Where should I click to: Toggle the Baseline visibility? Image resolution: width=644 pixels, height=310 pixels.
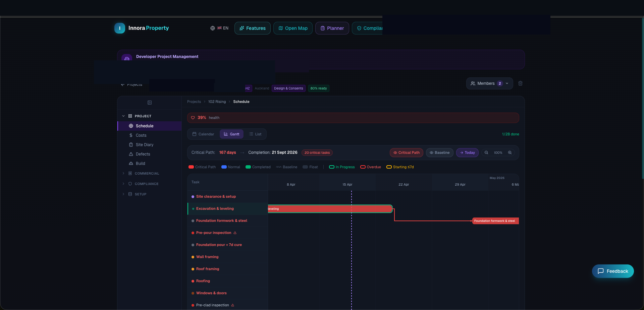coord(439,152)
